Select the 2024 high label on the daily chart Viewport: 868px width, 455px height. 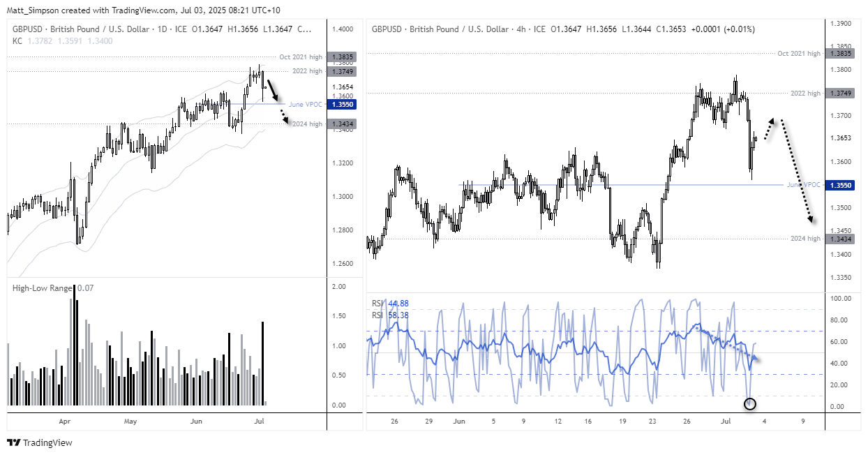click(307, 124)
